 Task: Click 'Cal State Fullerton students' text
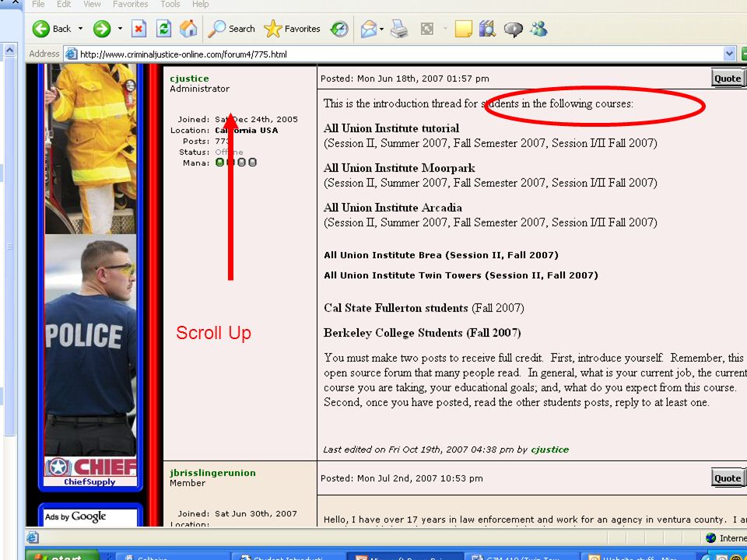pyautogui.click(x=396, y=308)
